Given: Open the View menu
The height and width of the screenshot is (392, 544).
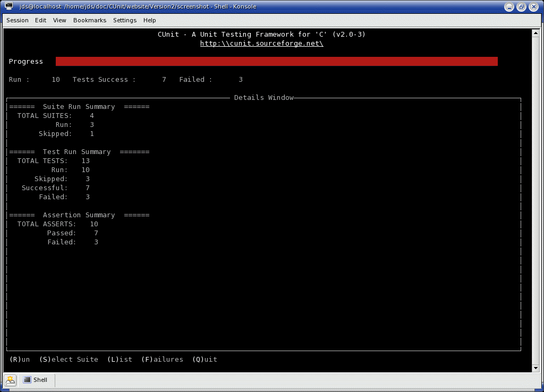Looking at the screenshot, I should 59,20.
